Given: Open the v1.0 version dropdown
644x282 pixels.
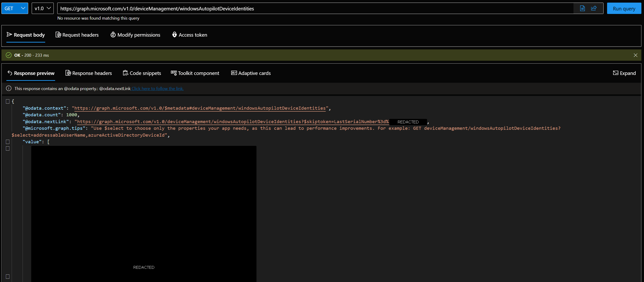Looking at the screenshot, I should [x=43, y=8].
